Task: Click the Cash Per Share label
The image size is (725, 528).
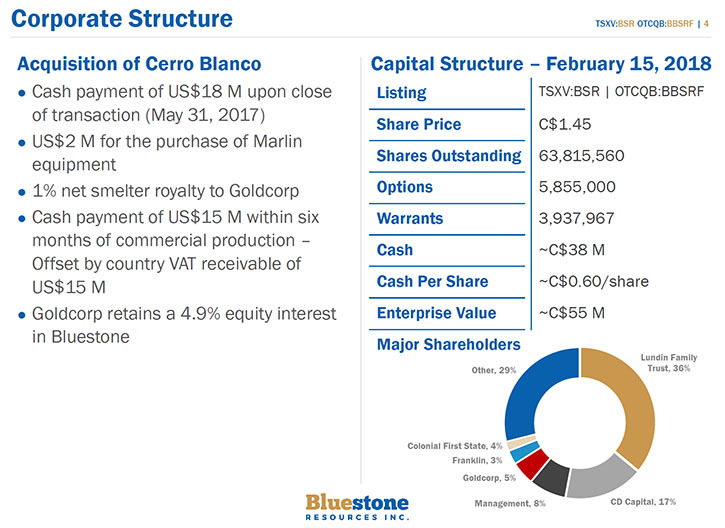Action: [432, 282]
